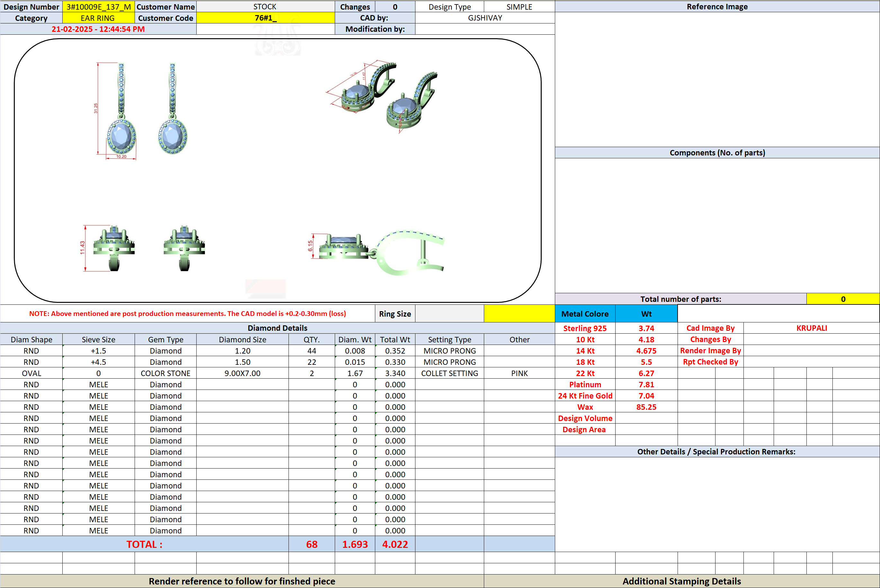Select the COLOR STONE gem type cell
Image resolution: width=880 pixels, height=588 pixels.
(x=165, y=373)
